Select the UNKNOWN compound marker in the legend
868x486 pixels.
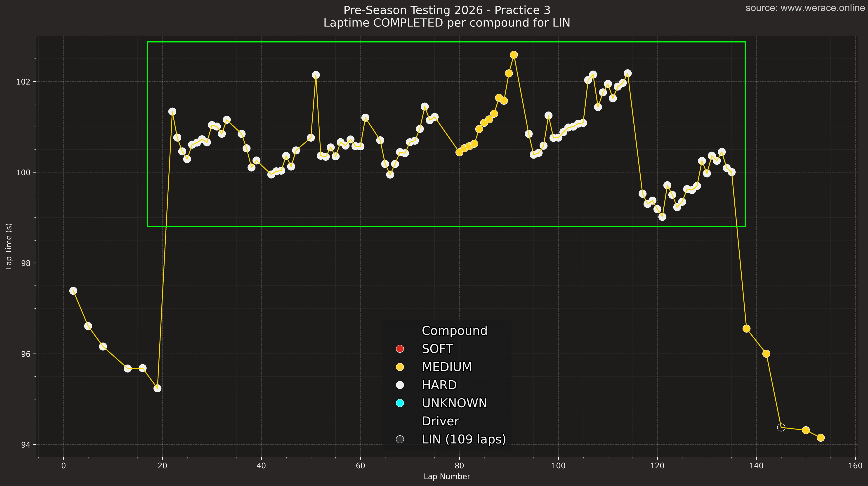coord(400,403)
